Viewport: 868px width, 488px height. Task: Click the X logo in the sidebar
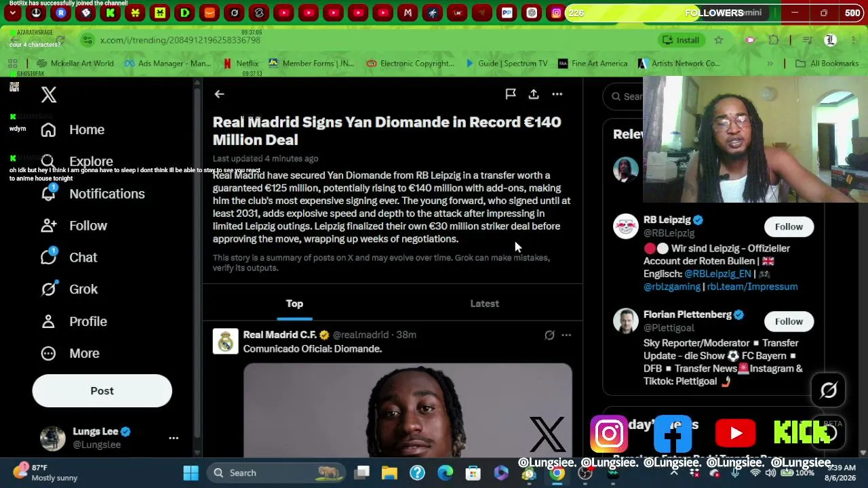(x=49, y=95)
